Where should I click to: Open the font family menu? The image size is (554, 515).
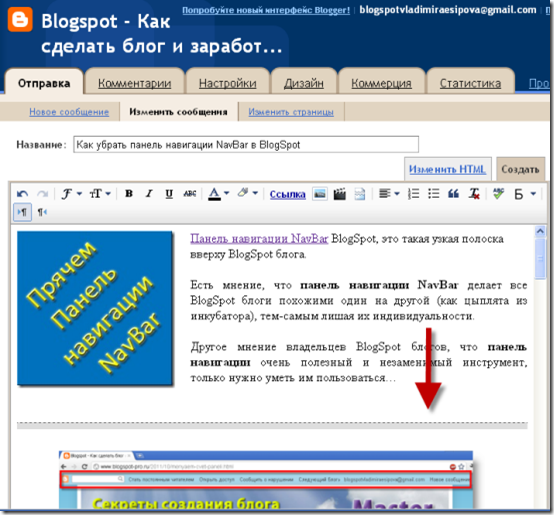coord(72,194)
